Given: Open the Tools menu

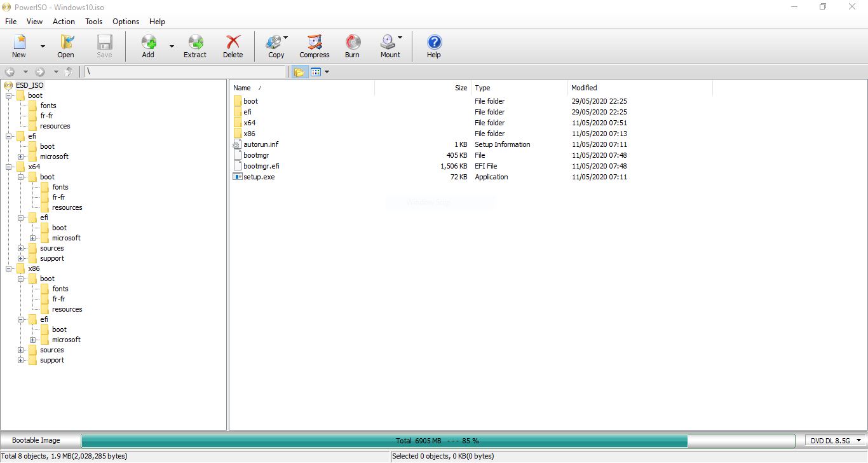Looking at the screenshot, I should 94,22.
